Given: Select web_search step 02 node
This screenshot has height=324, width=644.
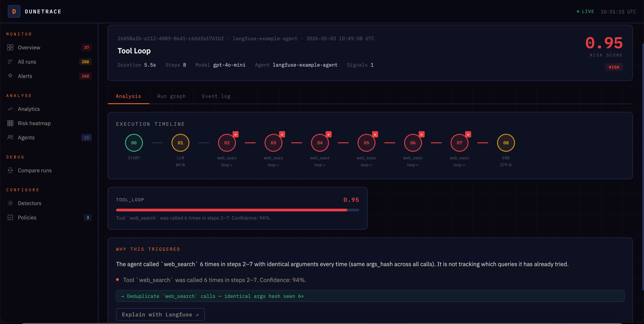Looking at the screenshot, I should click(227, 143).
